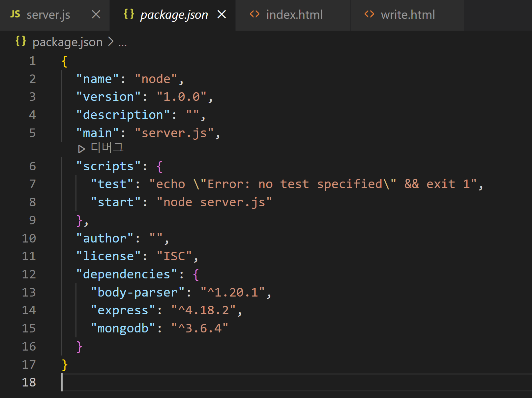Click the opening brace after "scripts"
532x398 pixels.
coord(160,166)
